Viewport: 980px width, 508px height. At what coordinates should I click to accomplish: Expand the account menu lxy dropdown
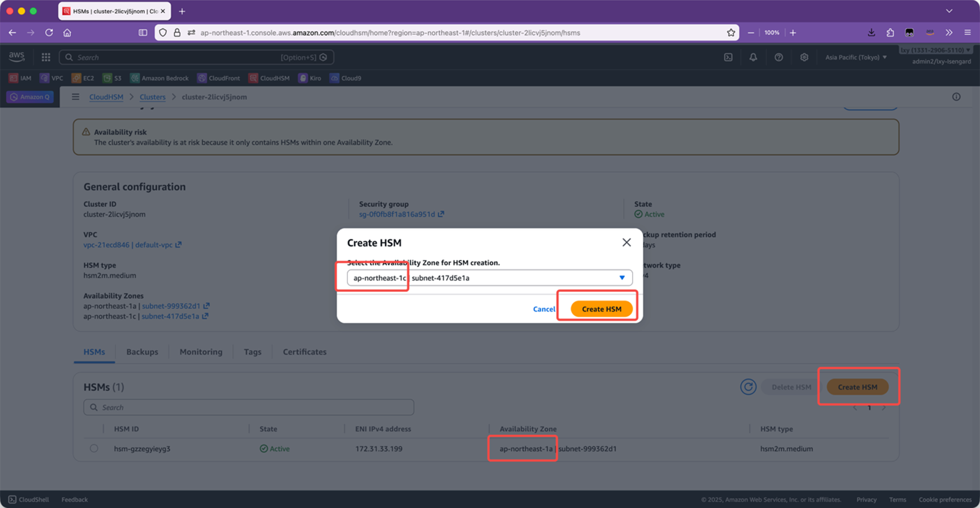[x=935, y=50]
